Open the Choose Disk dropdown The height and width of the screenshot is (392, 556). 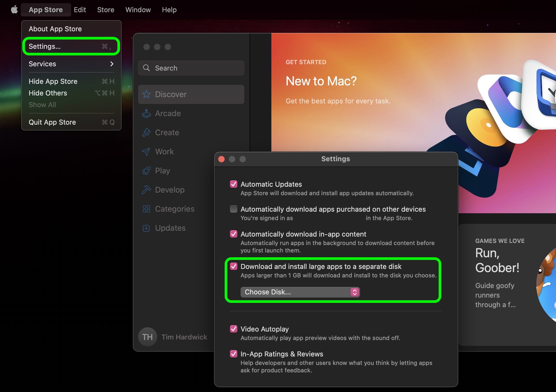pos(300,292)
